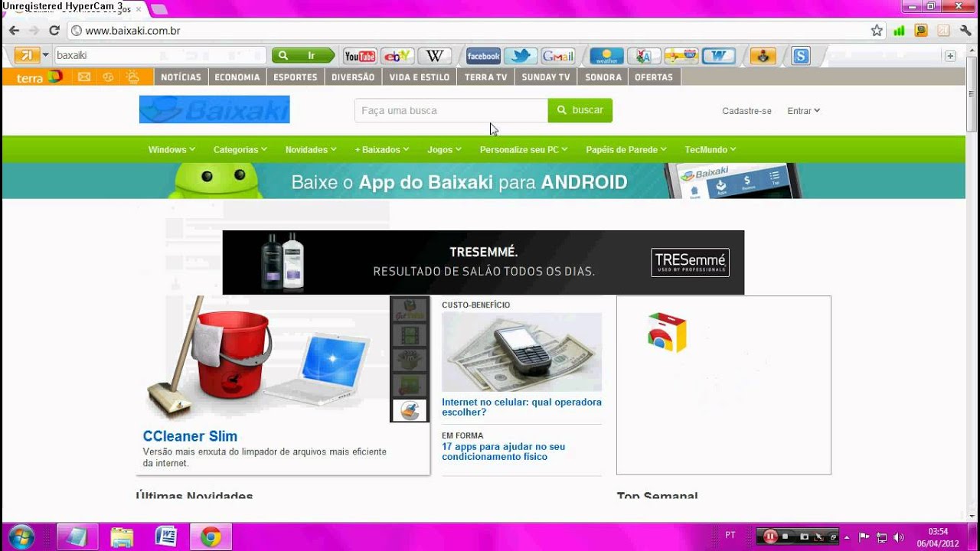Show hidden system tray icons arrow
The image size is (980, 551).
click(847, 537)
